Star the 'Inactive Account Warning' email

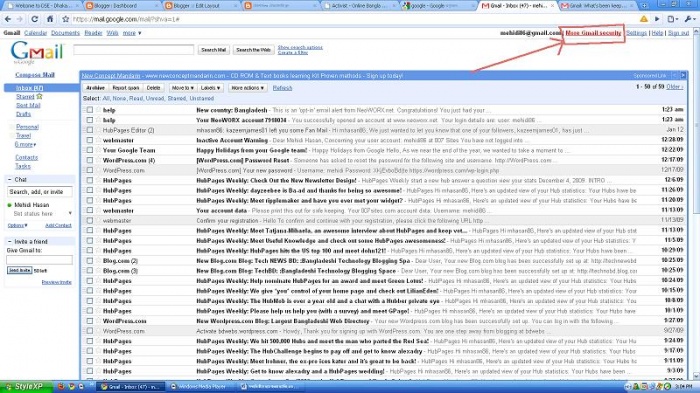click(x=98, y=140)
